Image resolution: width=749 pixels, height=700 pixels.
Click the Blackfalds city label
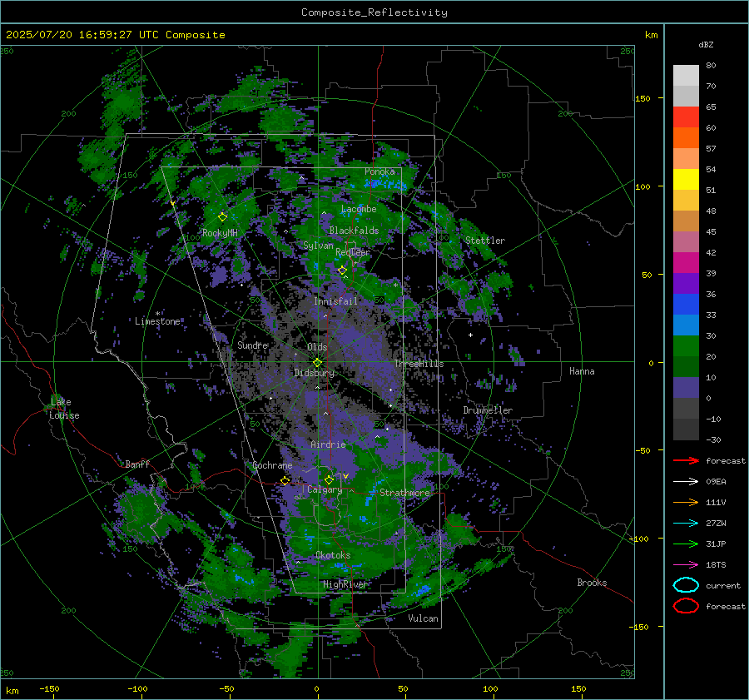coord(354,231)
